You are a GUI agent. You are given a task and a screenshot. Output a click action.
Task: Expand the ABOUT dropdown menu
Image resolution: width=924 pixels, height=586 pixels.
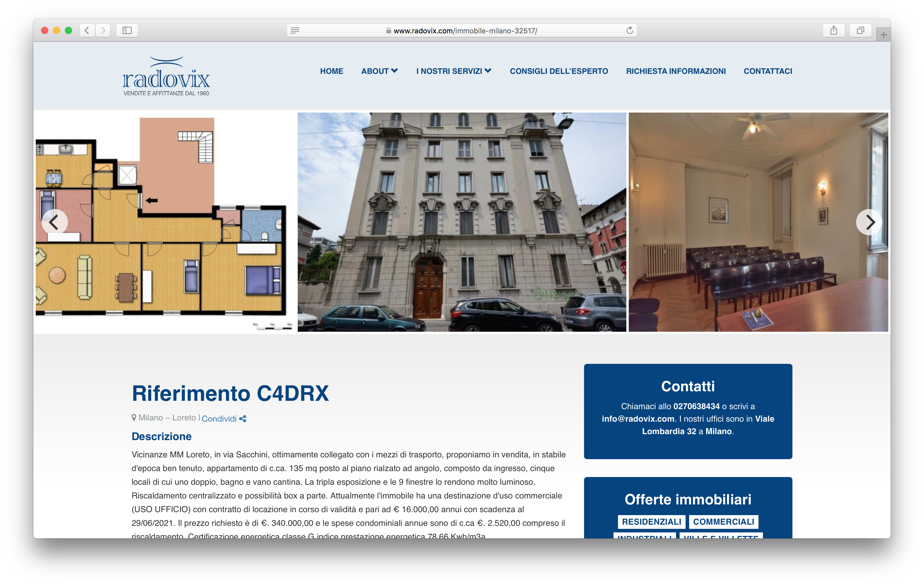tap(379, 71)
